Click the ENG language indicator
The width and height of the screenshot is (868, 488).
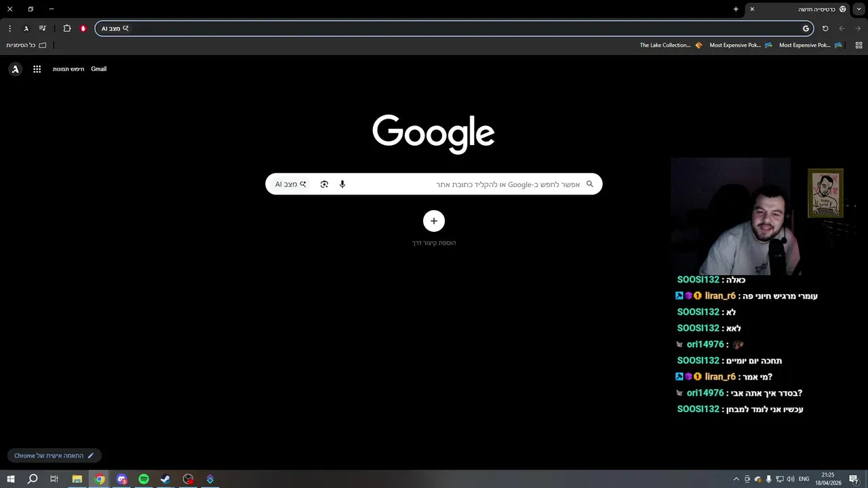(x=804, y=479)
